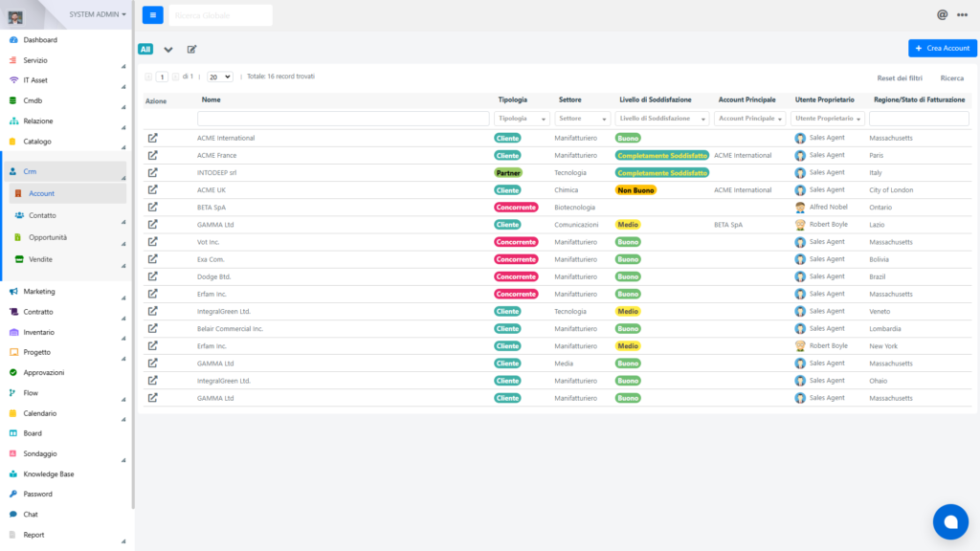Viewport: 980px width, 551px height.
Task: Open record ACME International via action icon
Action: tap(152, 138)
